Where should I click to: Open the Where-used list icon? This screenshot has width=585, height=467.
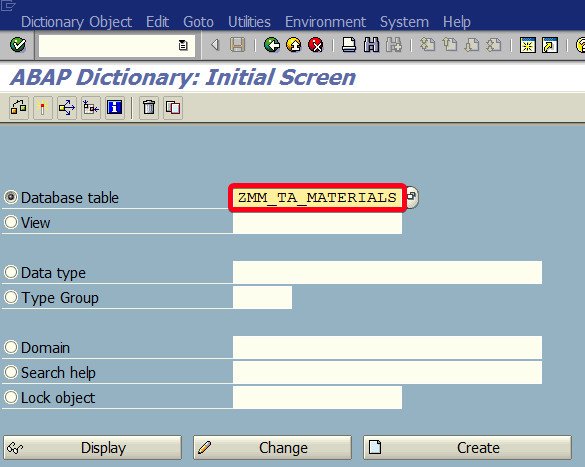67,108
